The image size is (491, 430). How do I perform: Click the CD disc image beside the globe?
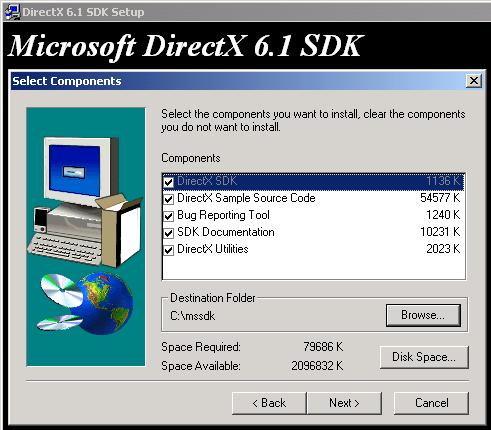[62, 289]
